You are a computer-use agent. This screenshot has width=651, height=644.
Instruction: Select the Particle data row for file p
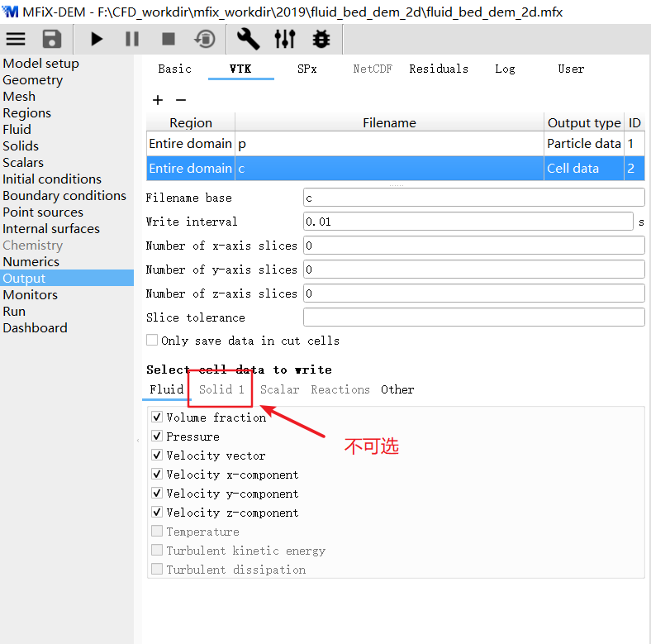click(388, 144)
